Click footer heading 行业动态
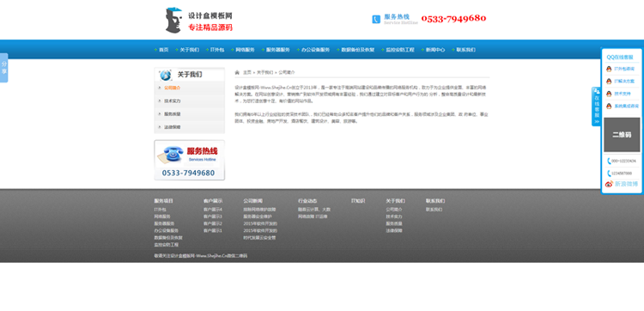The width and height of the screenshot is (644, 311). coord(307,201)
